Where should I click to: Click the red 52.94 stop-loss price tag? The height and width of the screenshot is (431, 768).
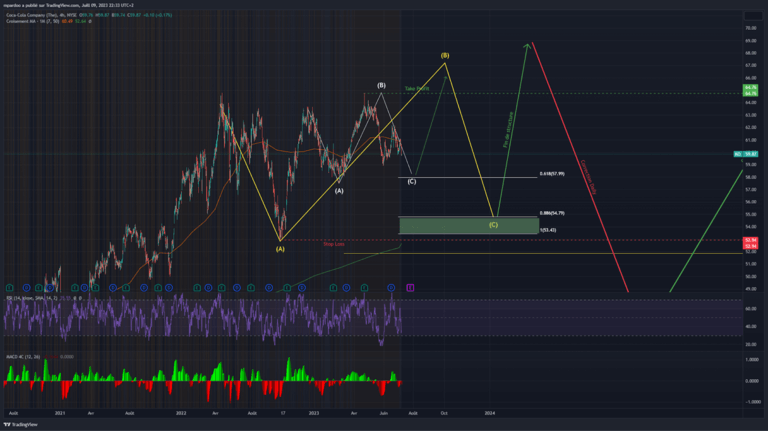click(750, 243)
